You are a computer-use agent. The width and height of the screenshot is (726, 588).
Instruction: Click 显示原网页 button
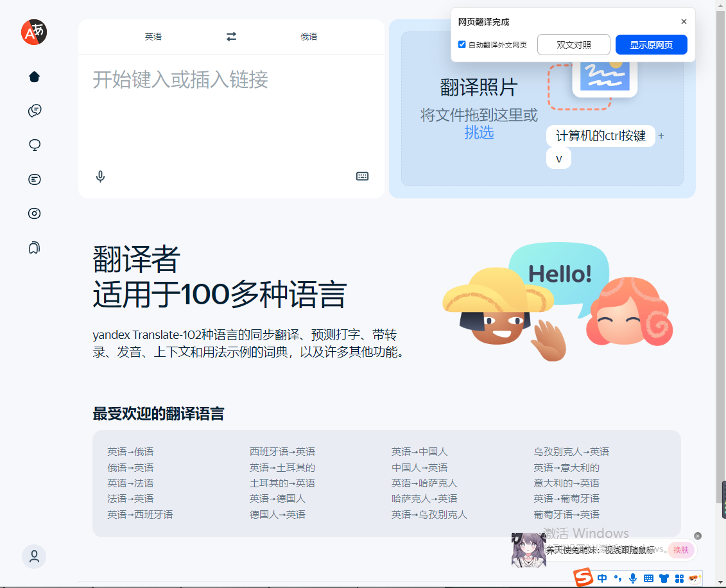point(651,45)
